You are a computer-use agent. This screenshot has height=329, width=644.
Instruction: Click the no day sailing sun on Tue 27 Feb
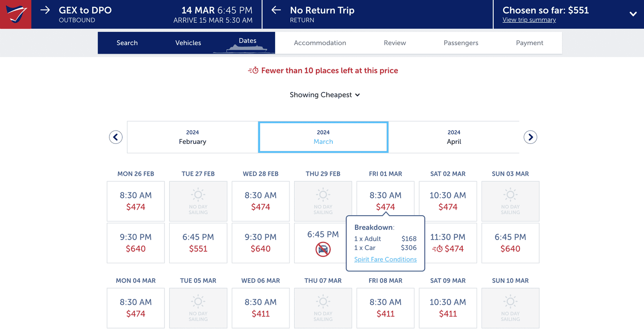pos(198,195)
